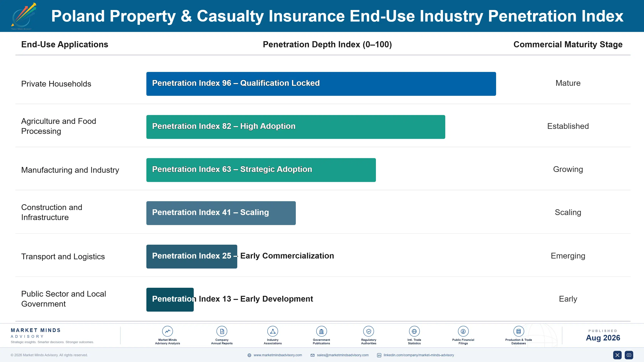Viewport: 644px width, 362px height.
Task: Click the Public Sector and Local Government label
Action: (64, 299)
